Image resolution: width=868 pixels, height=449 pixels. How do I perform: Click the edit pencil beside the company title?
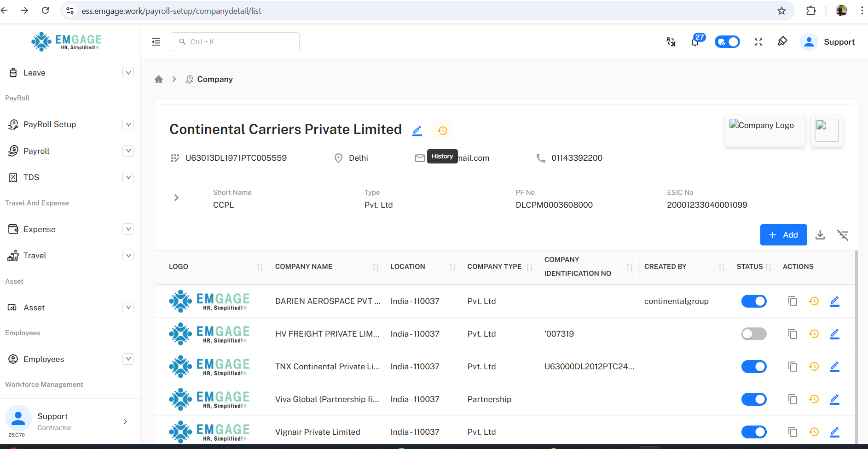click(x=417, y=131)
